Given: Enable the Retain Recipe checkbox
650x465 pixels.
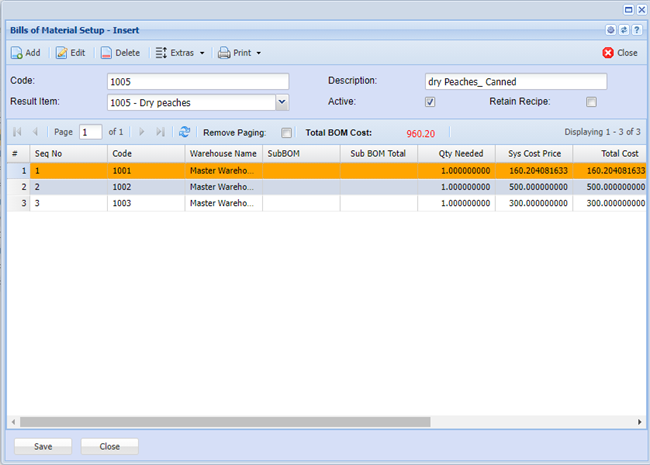Looking at the screenshot, I should coord(591,102).
